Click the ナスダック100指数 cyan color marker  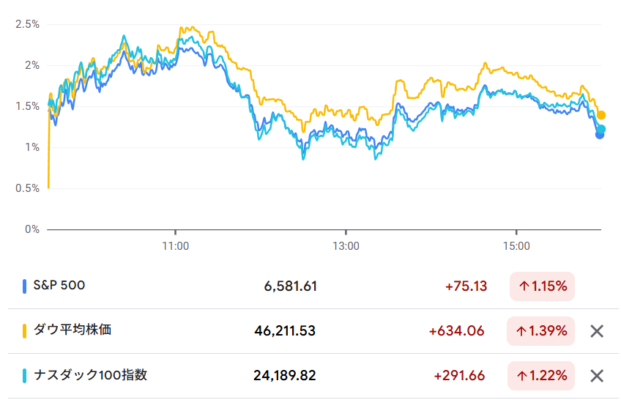pyautogui.click(x=24, y=376)
